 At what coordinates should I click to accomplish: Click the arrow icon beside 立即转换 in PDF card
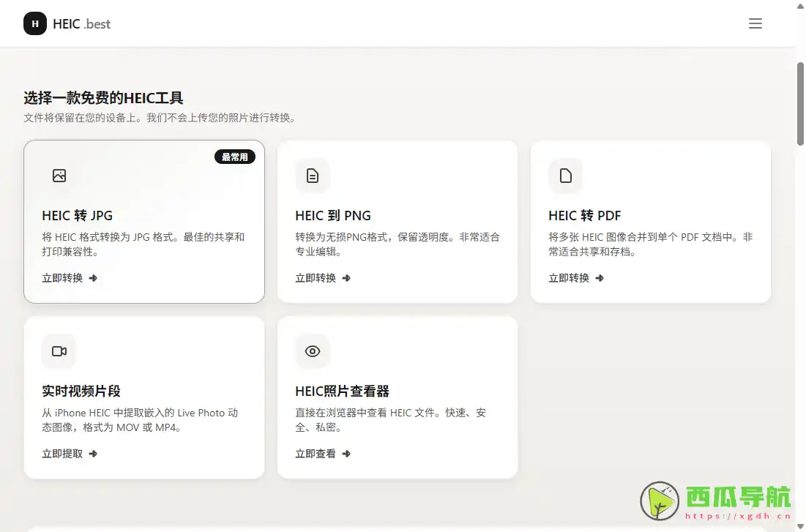tap(600, 278)
